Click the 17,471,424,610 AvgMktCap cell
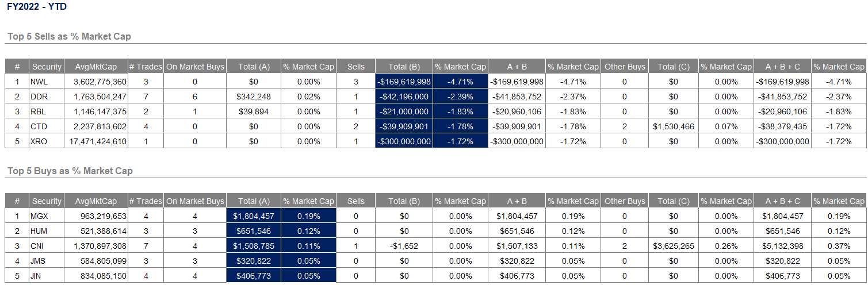Screen dimensions: 868x285 pos(96,141)
